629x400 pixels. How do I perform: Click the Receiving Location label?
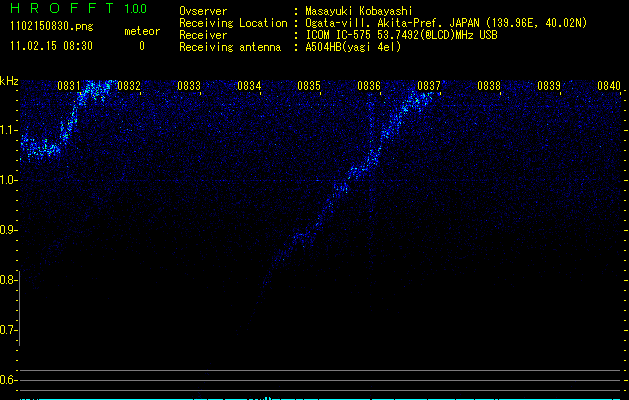(233, 23)
